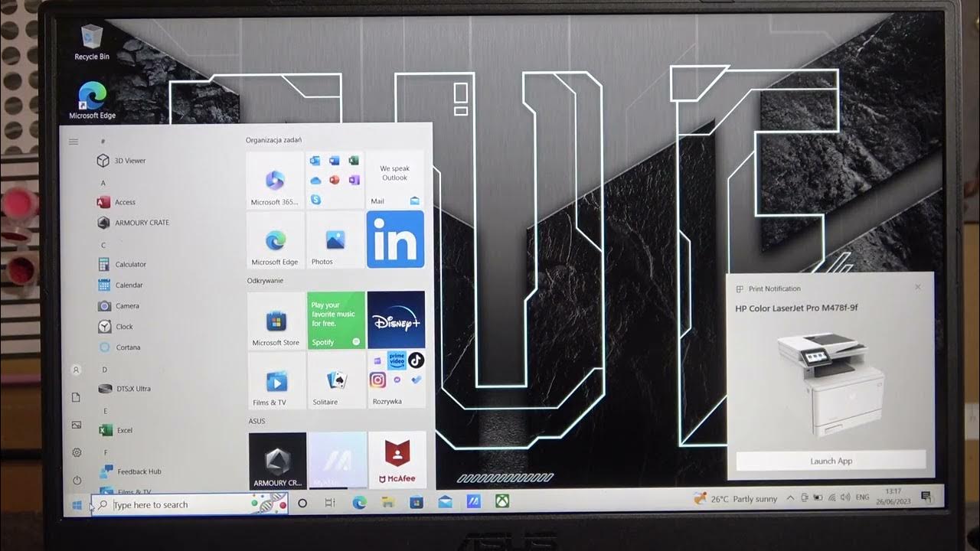
Task: Open the MyASUS taskbar icon
Action: 474,502
